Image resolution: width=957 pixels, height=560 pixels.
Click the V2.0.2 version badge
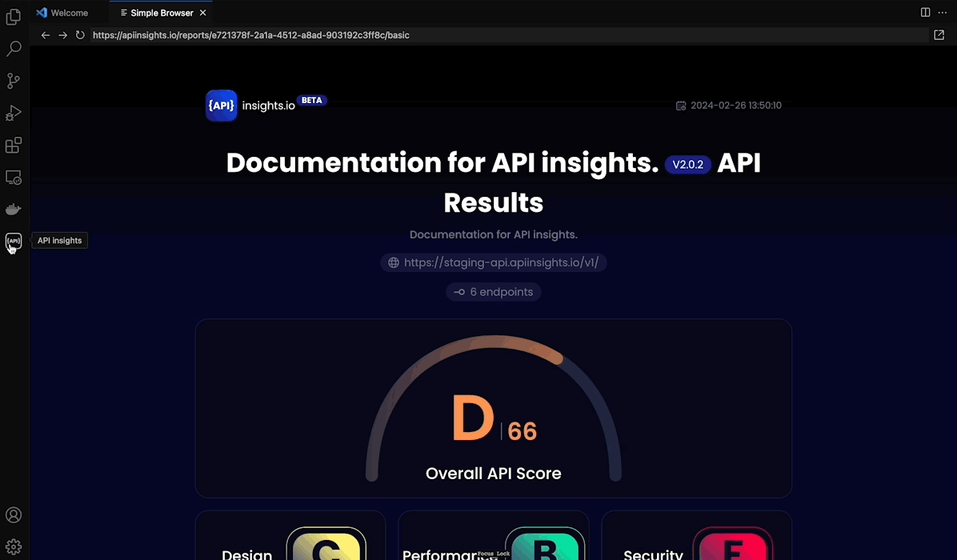[x=688, y=165]
